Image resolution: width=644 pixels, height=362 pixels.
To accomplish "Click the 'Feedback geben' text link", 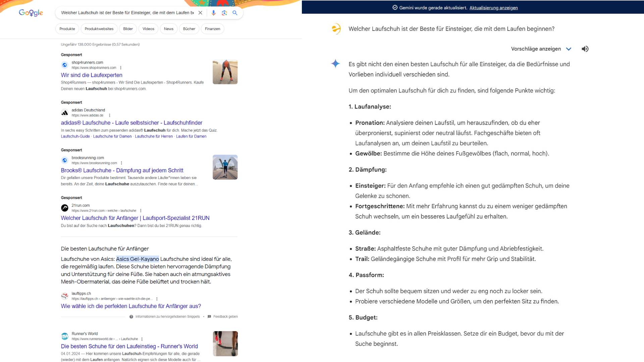I will pyautogui.click(x=225, y=317).
